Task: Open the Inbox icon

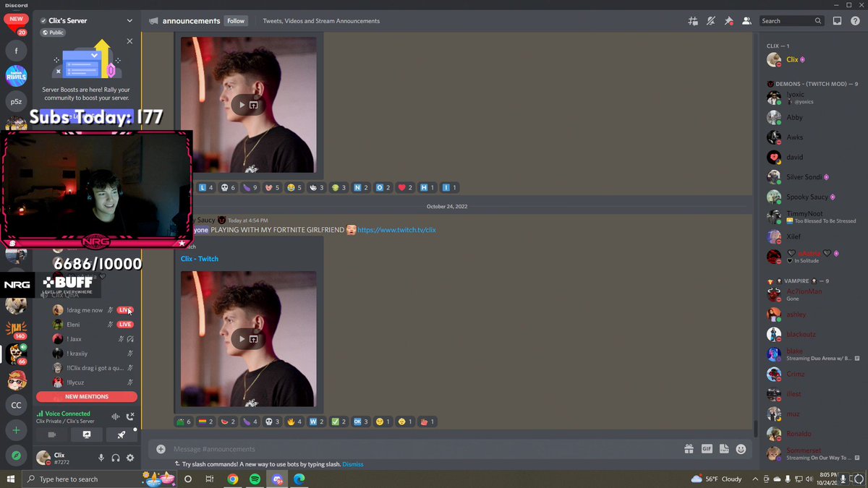Action: 837,21
